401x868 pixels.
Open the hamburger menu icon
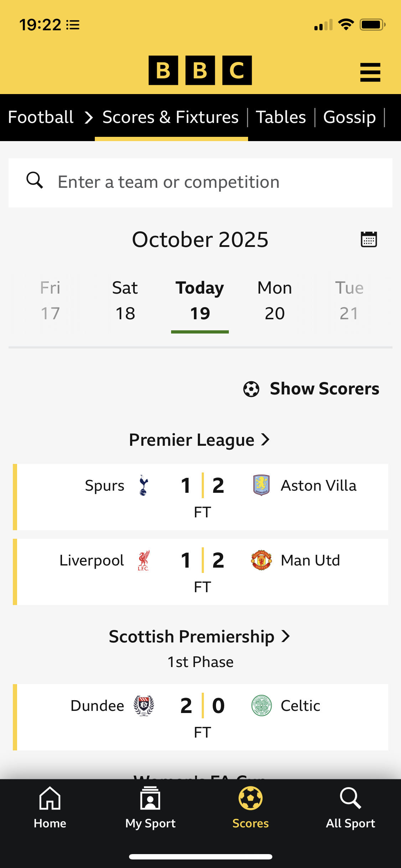370,72
